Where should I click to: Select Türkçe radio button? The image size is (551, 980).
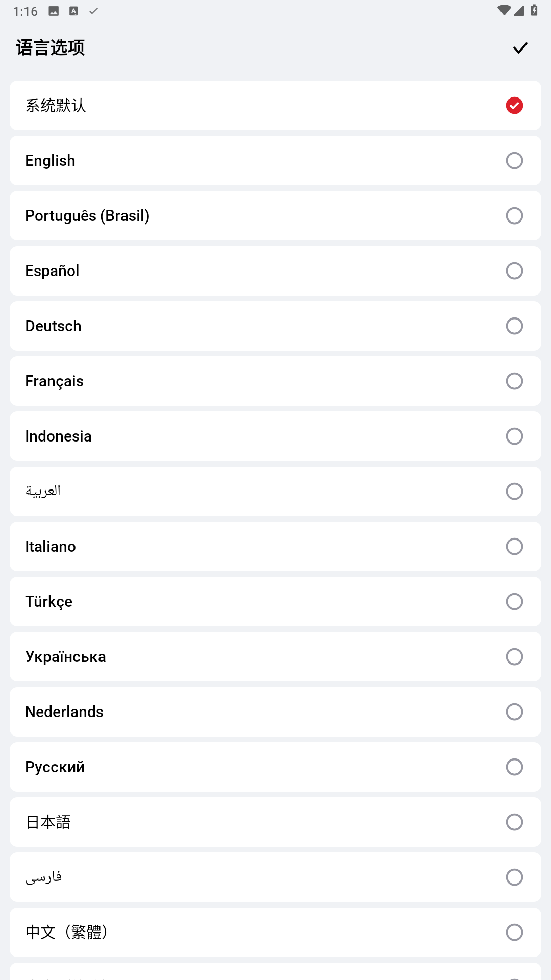(514, 602)
